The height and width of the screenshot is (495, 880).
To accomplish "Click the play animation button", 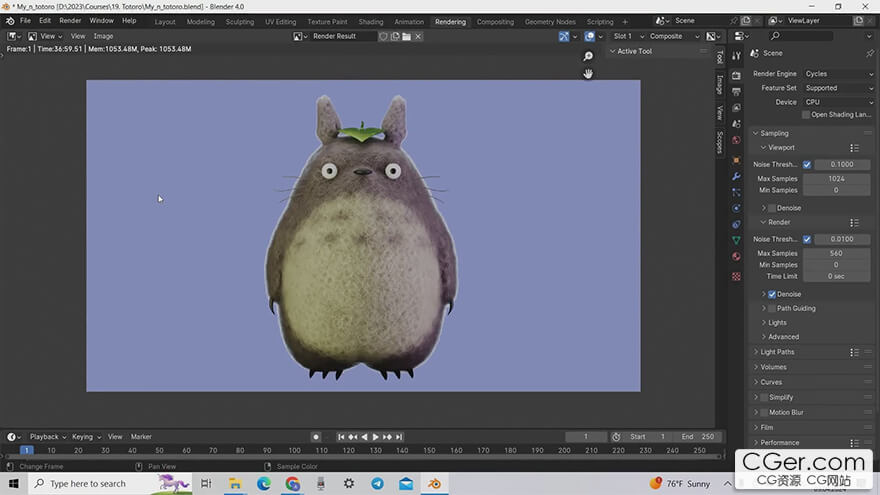I will 375,437.
